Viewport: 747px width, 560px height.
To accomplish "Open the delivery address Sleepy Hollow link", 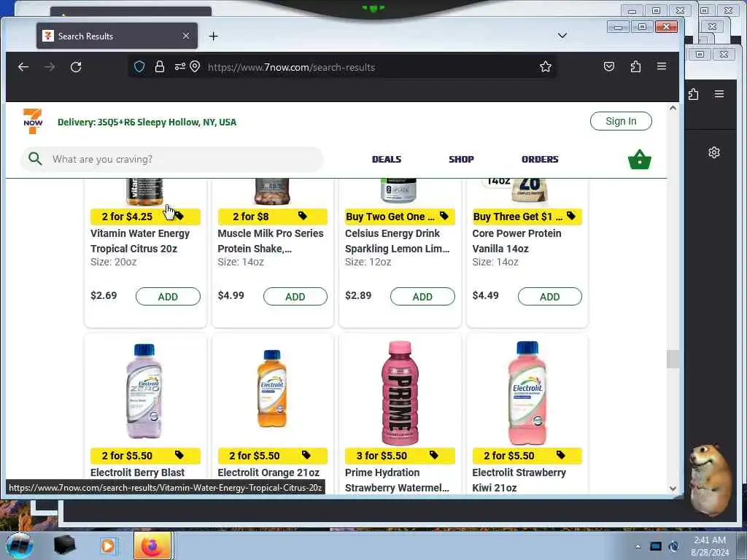I will [147, 122].
